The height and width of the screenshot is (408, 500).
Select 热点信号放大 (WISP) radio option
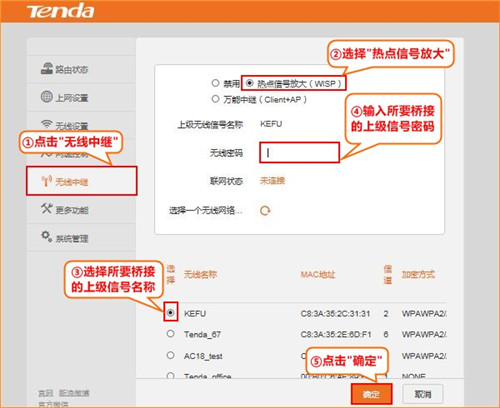[x=250, y=83]
